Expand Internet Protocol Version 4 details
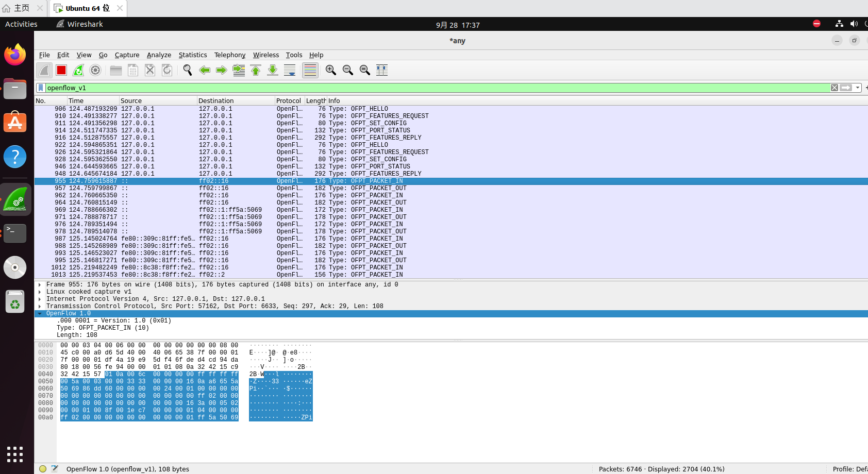The image size is (868, 474). (40, 299)
